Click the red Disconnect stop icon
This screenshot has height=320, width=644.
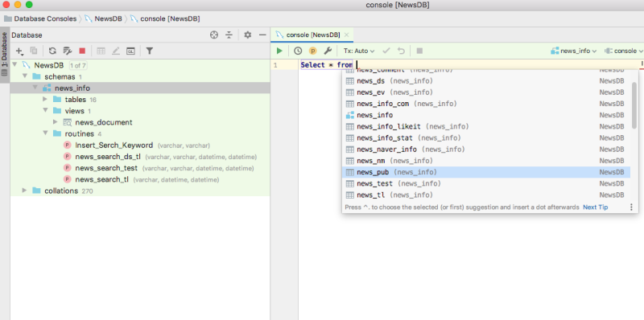tap(82, 51)
